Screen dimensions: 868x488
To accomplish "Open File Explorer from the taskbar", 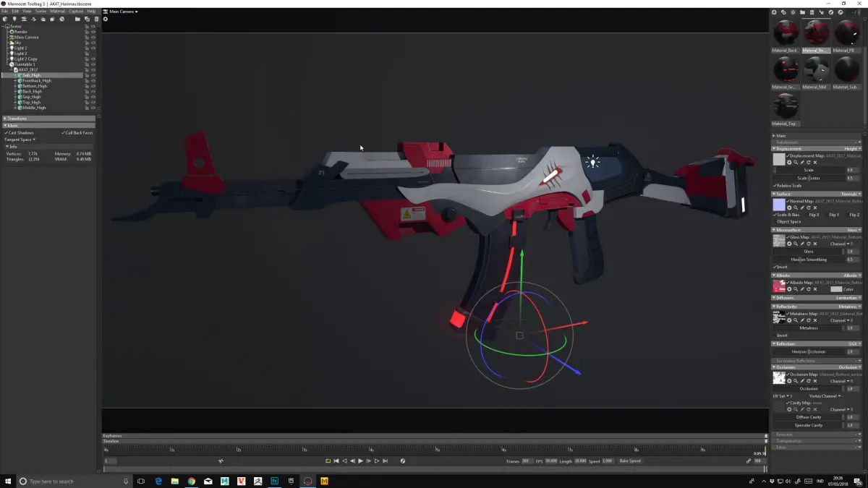I will 175,481.
